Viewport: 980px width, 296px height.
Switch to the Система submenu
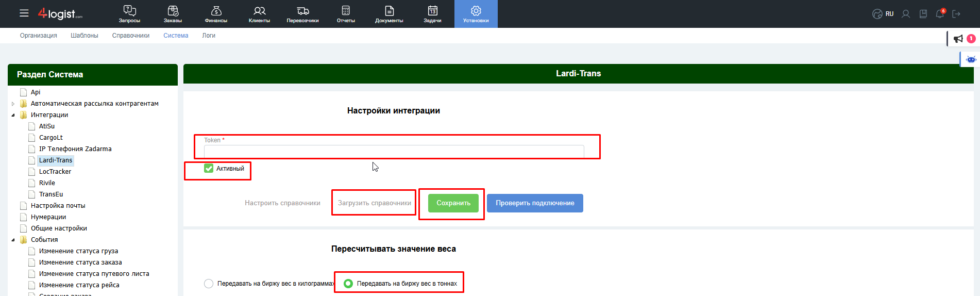(176, 36)
